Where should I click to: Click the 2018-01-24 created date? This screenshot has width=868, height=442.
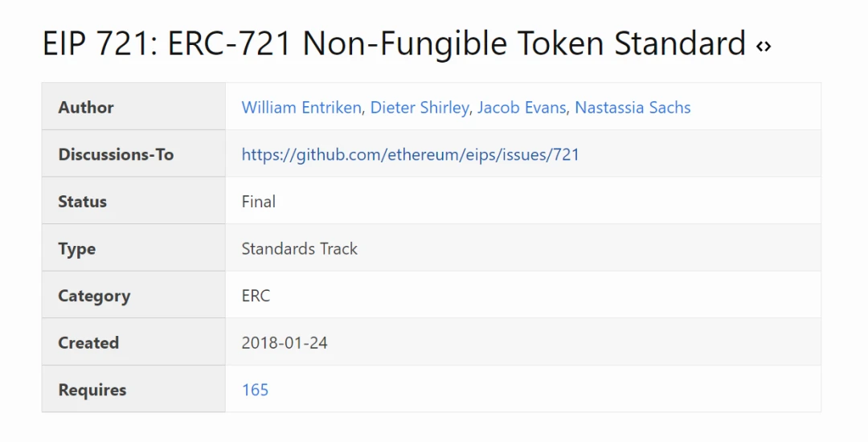tap(285, 343)
